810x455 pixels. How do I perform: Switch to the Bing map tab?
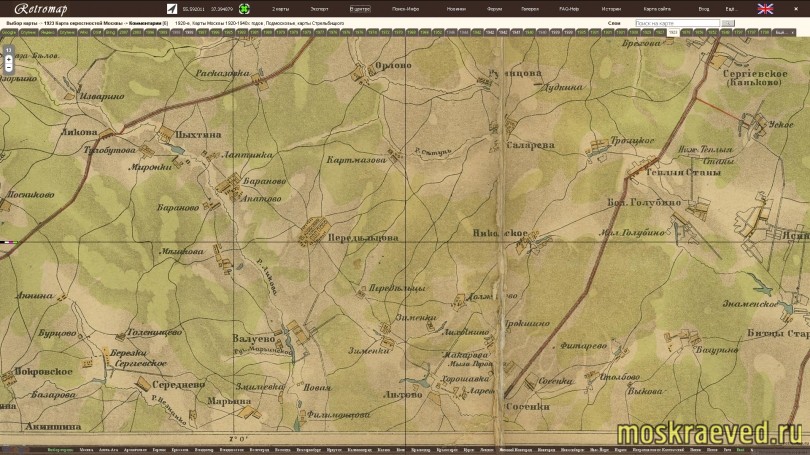(x=111, y=32)
